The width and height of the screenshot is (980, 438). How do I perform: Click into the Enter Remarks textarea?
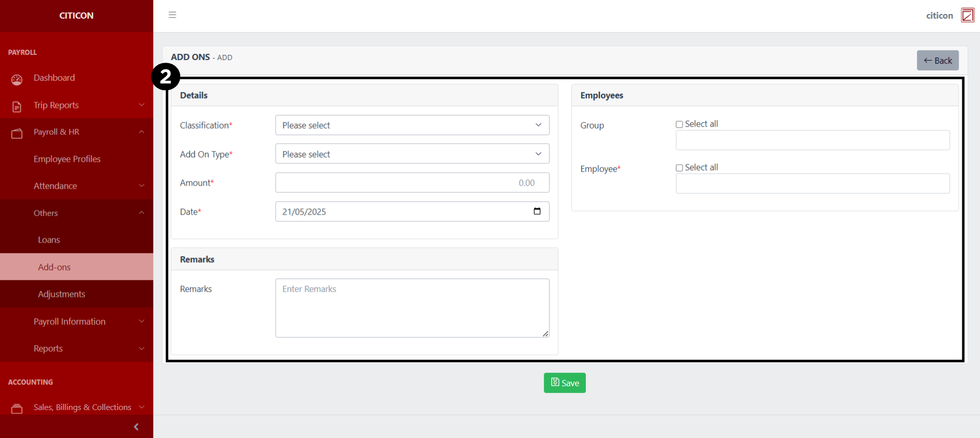click(x=412, y=308)
